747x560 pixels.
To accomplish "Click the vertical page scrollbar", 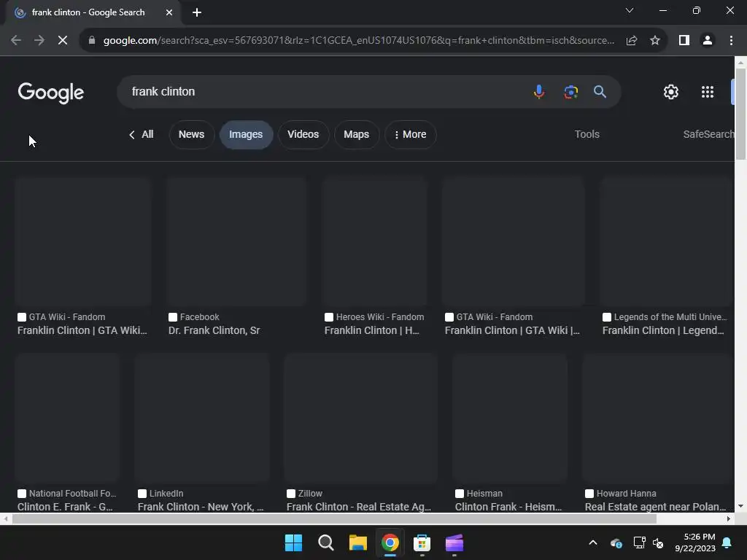I will point(741,114).
